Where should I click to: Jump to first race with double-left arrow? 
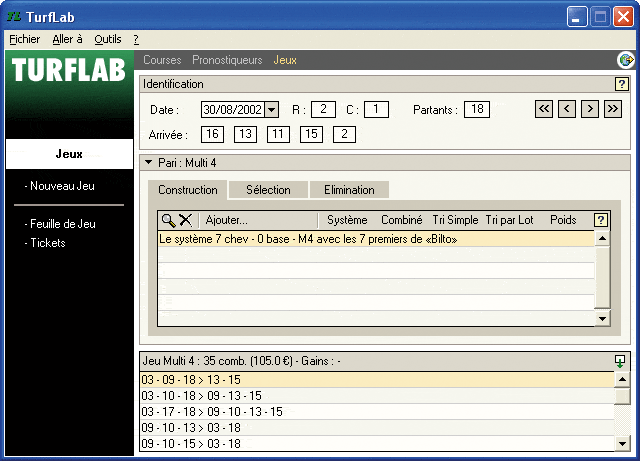pyautogui.click(x=544, y=109)
